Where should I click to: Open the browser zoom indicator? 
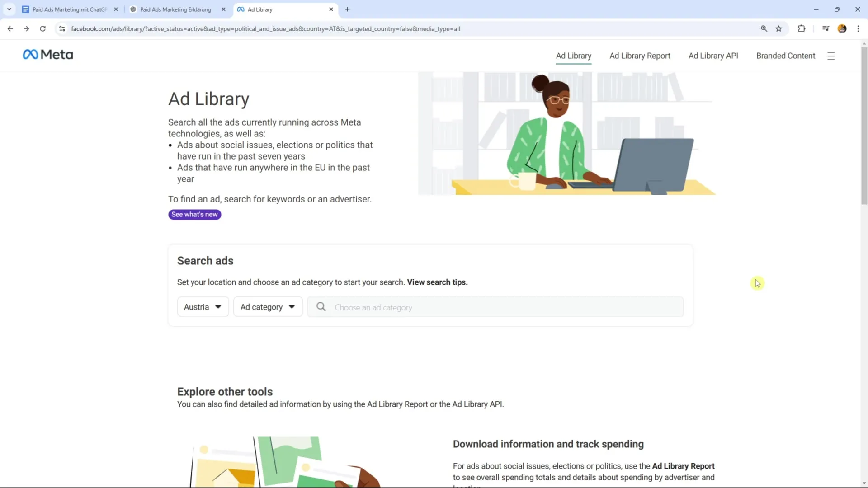tap(764, 28)
